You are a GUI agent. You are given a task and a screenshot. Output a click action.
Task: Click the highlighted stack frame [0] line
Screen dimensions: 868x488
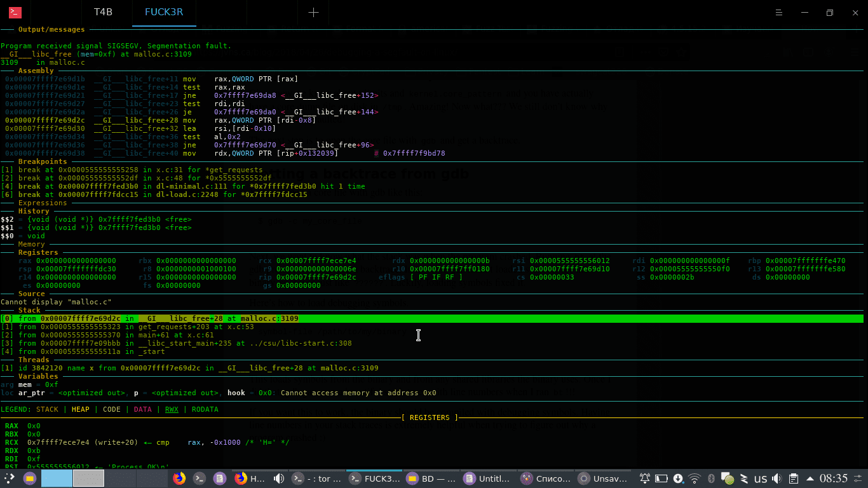click(432, 318)
